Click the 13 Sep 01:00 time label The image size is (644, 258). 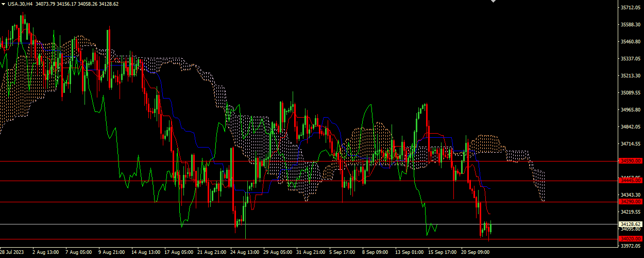click(x=410, y=252)
